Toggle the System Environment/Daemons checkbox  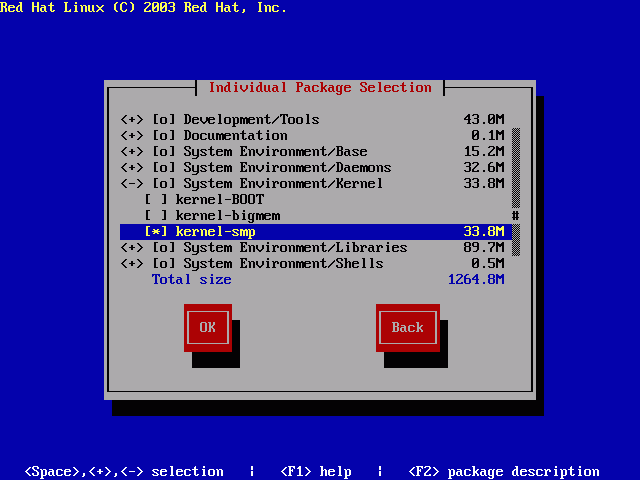click(x=164, y=167)
